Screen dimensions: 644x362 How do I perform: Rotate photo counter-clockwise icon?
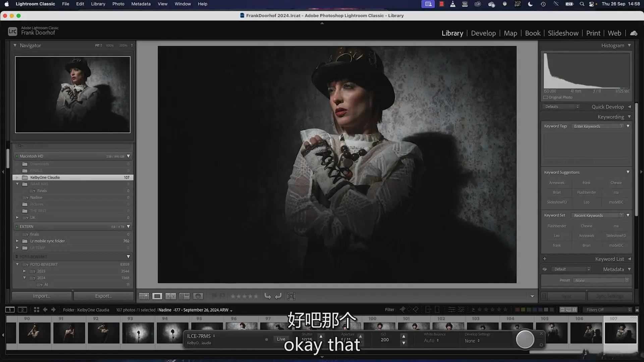(x=268, y=296)
